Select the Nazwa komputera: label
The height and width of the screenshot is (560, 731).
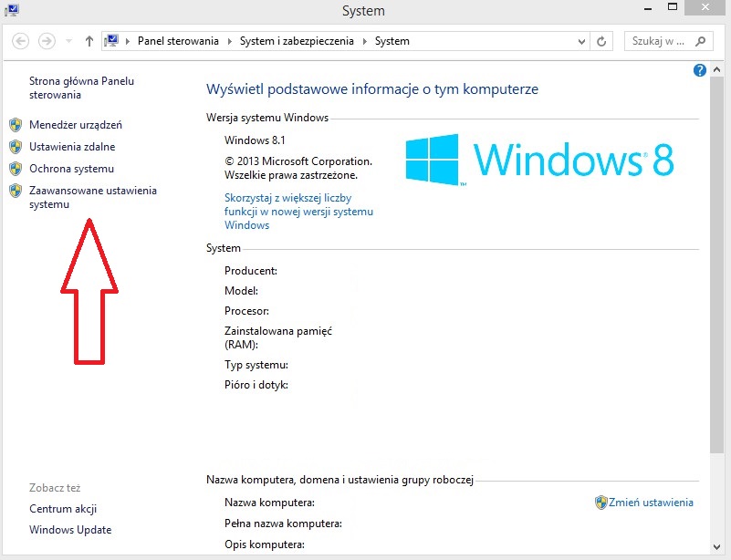coord(269,503)
